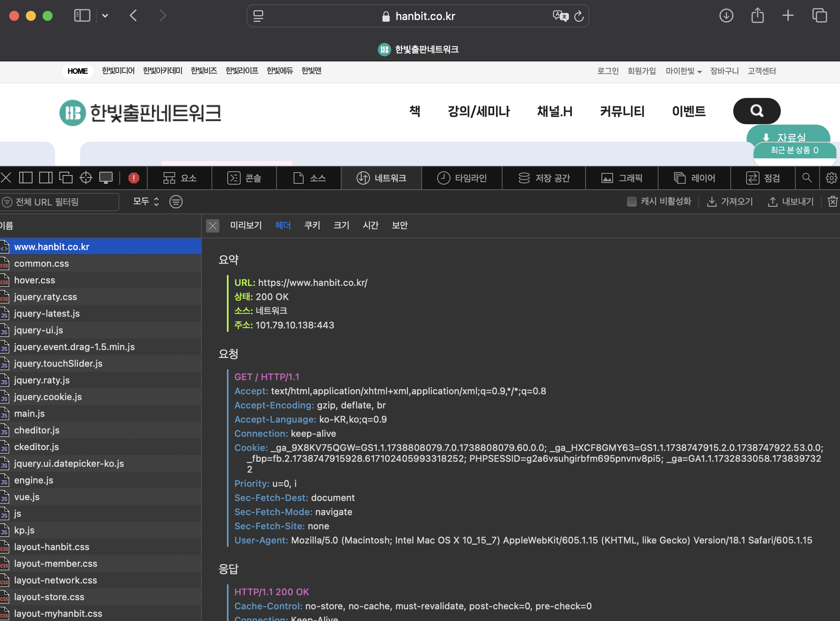Open the 책 main menu
Viewport: 840px width, 621px height.
click(x=415, y=111)
